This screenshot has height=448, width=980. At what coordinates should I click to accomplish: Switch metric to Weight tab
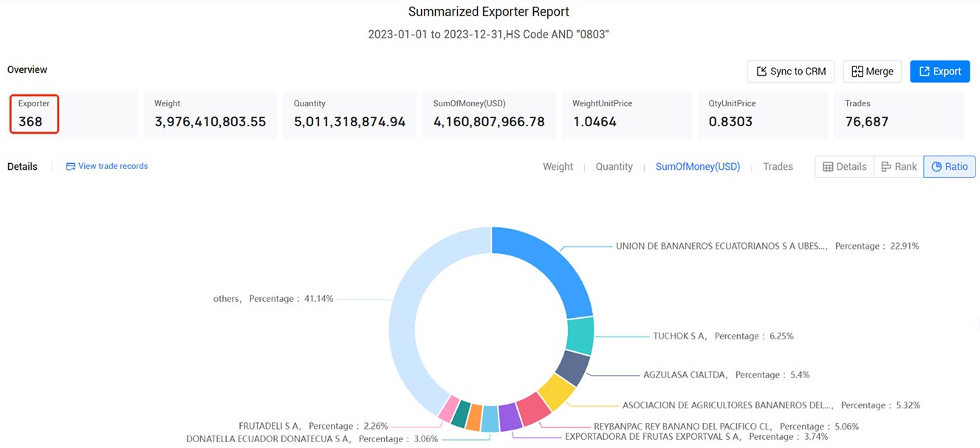pyautogui.click(x=558, y=167)
